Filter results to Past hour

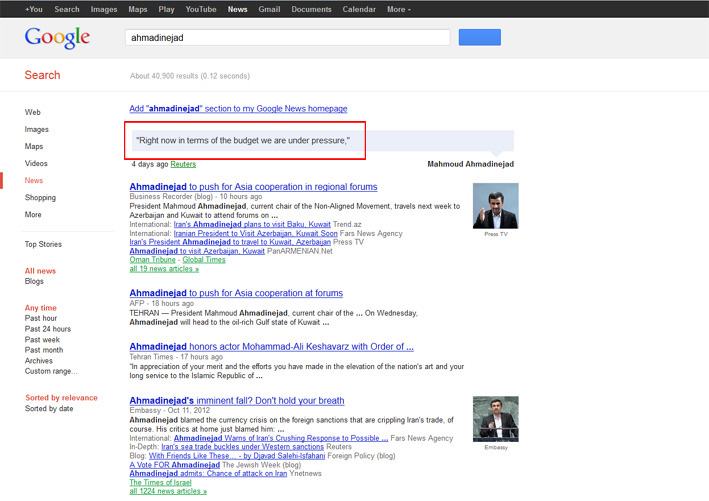(41, 318)
